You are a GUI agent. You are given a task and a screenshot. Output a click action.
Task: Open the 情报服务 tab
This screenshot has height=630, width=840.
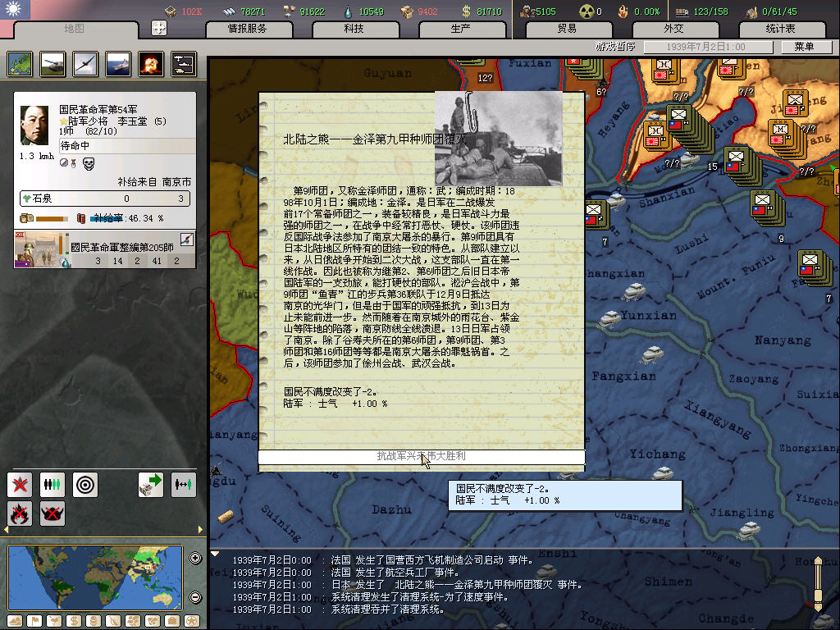click(x=248, y=29)
